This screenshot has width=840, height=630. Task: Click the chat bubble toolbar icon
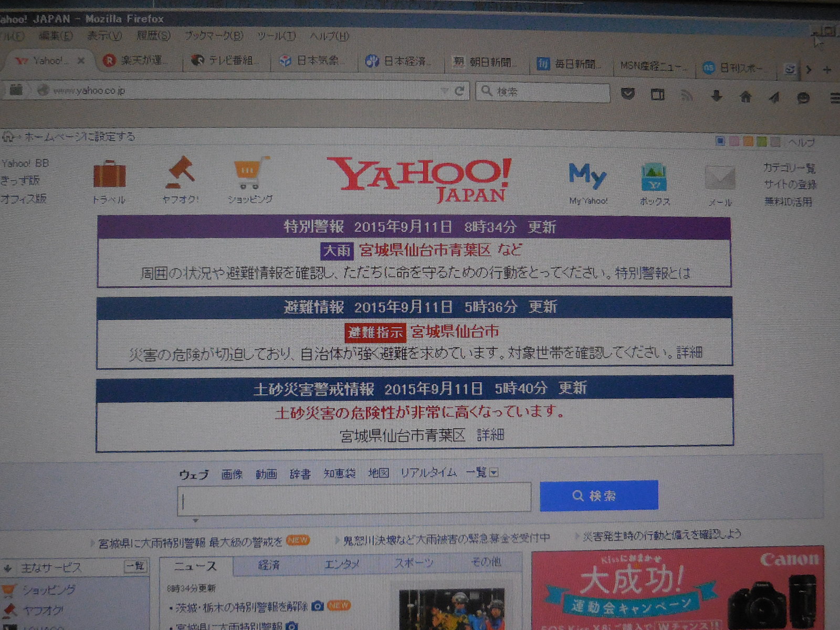(x=803, y=98)
